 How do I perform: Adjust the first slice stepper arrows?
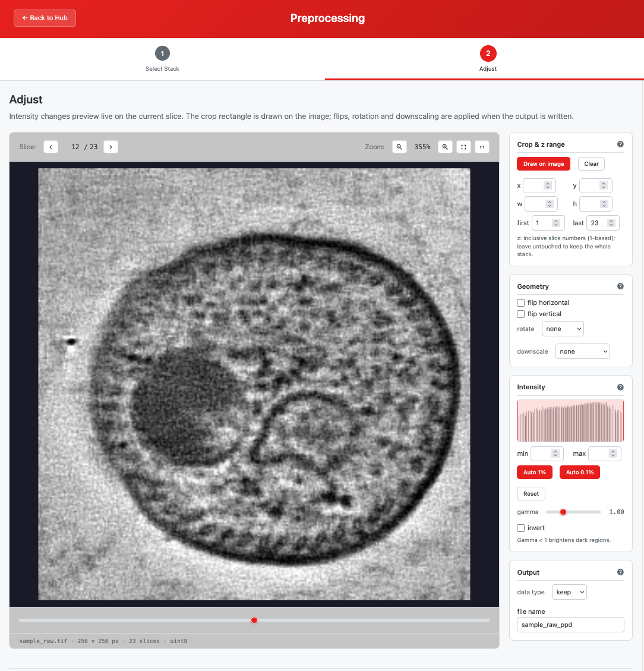556,223
